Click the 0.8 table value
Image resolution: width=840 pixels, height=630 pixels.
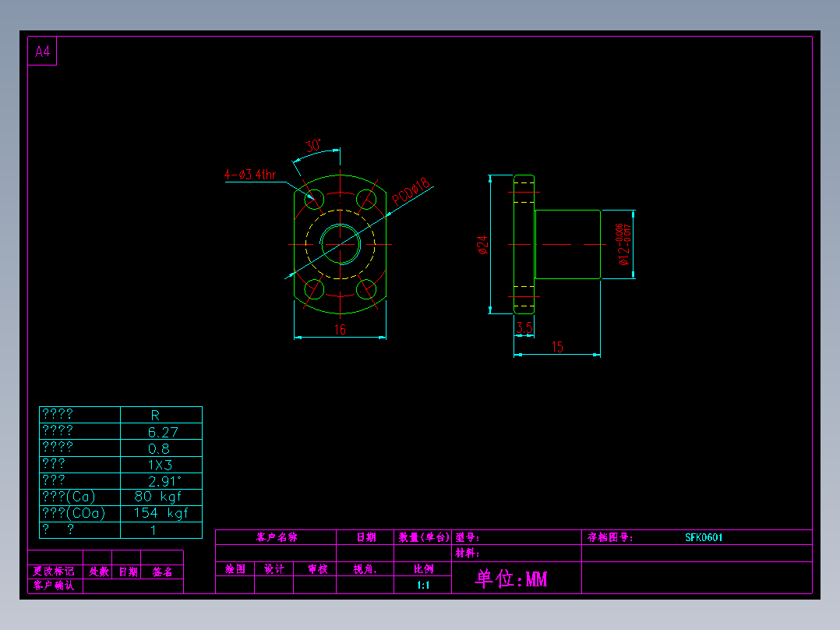[x=159, y=449]
